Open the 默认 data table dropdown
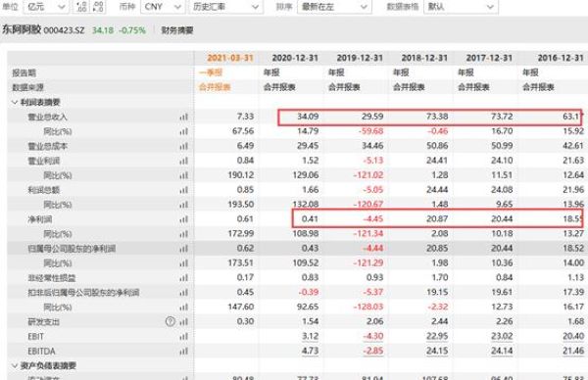Image resolution: width=588 pixels, height=380 pixels. pos(461,7)
